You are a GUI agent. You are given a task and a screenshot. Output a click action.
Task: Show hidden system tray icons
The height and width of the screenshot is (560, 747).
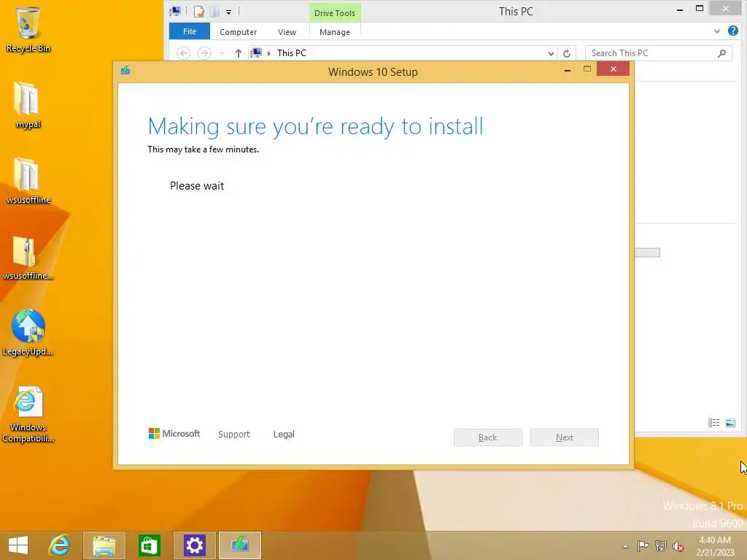(625, 546)
